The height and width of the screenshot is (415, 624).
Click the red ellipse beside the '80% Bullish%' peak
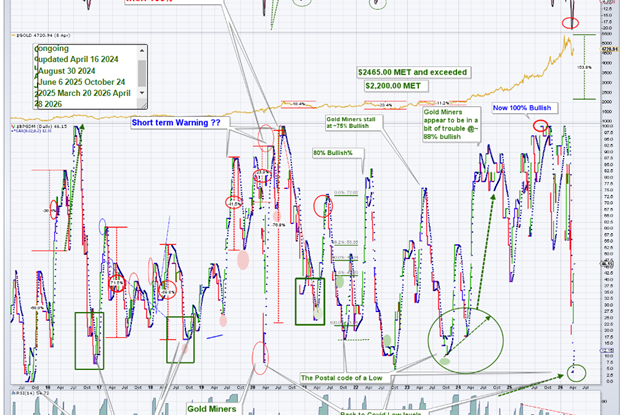tap(323, 206)
